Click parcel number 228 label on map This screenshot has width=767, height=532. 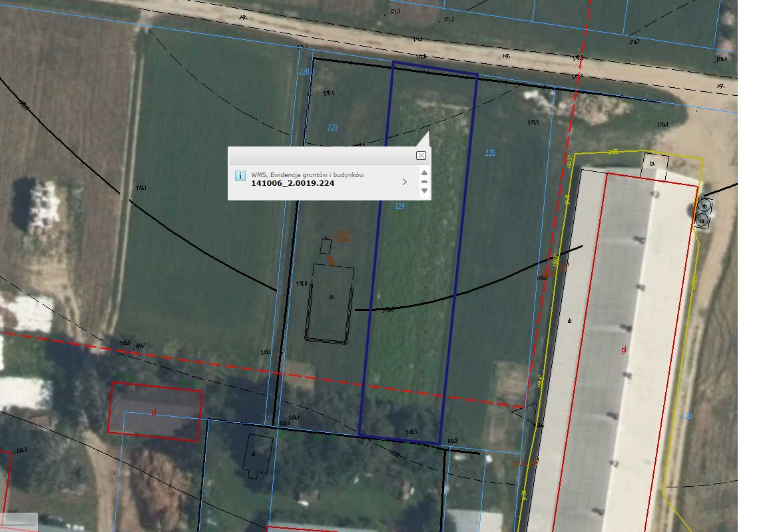click(x=687, y=416)
